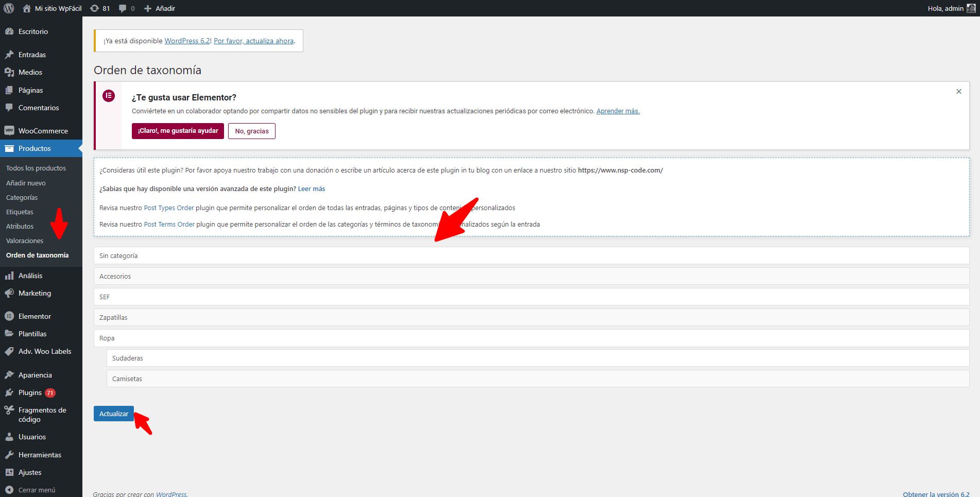980x497 pixels.
Task: Click the Análisis bar chart icon
Action: pos(9,276)
